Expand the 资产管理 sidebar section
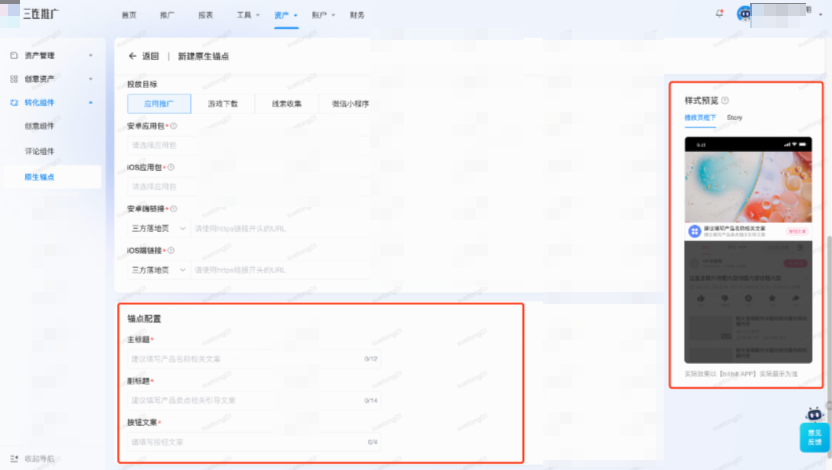 (x=91, y=55)
